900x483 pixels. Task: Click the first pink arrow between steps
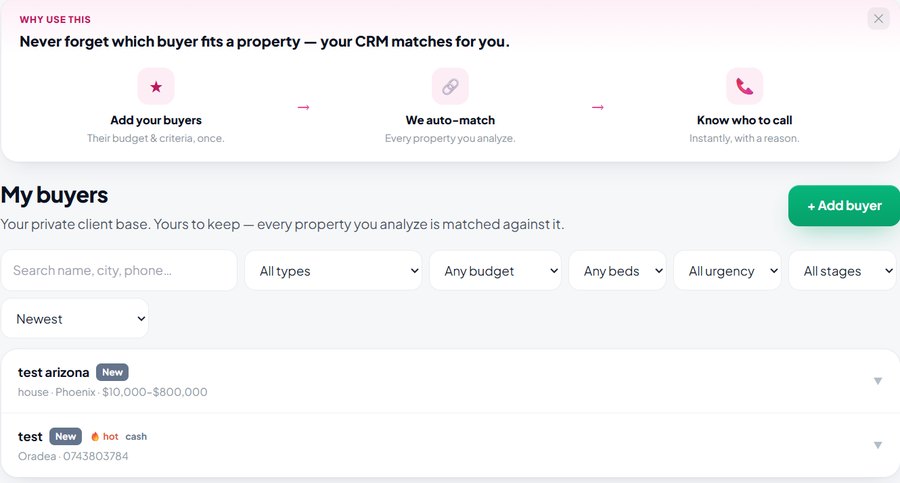(x=304, y=107)
